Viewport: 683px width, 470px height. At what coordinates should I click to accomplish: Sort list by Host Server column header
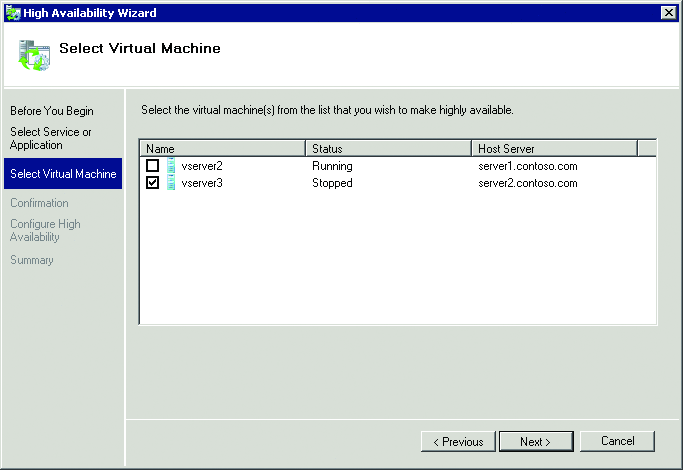[555, 149]
